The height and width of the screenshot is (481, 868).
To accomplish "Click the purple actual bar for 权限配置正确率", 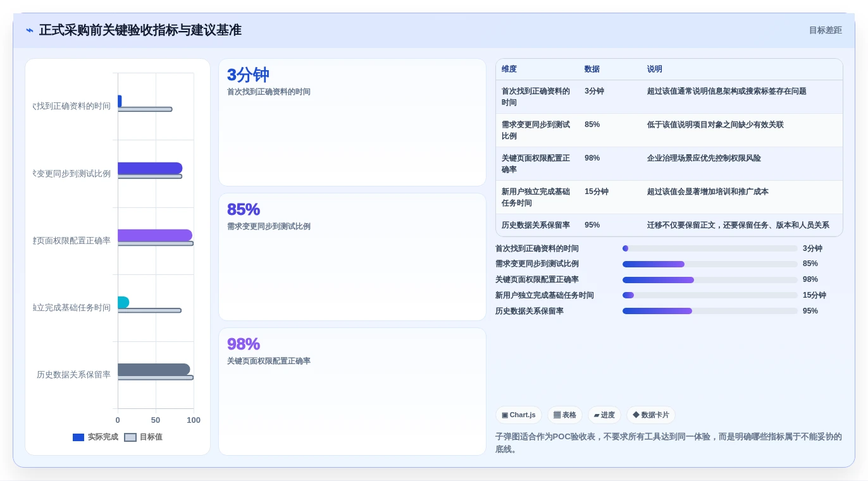I will 155,235.
